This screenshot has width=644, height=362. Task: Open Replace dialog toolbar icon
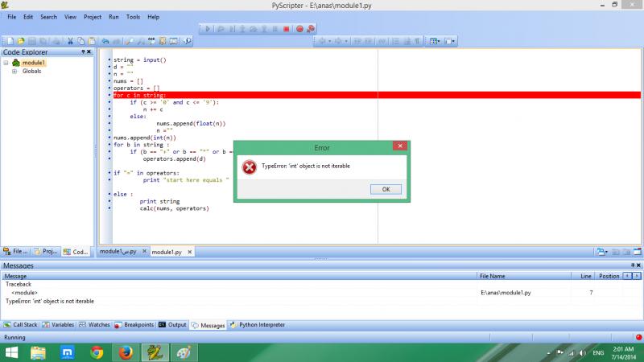pos(151,41)
